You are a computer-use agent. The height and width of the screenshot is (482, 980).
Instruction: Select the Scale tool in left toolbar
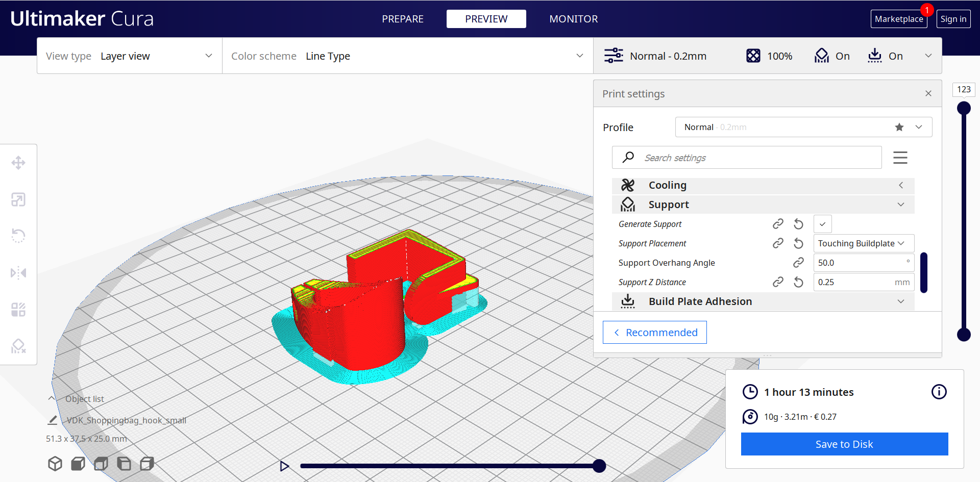pos(18,199)
